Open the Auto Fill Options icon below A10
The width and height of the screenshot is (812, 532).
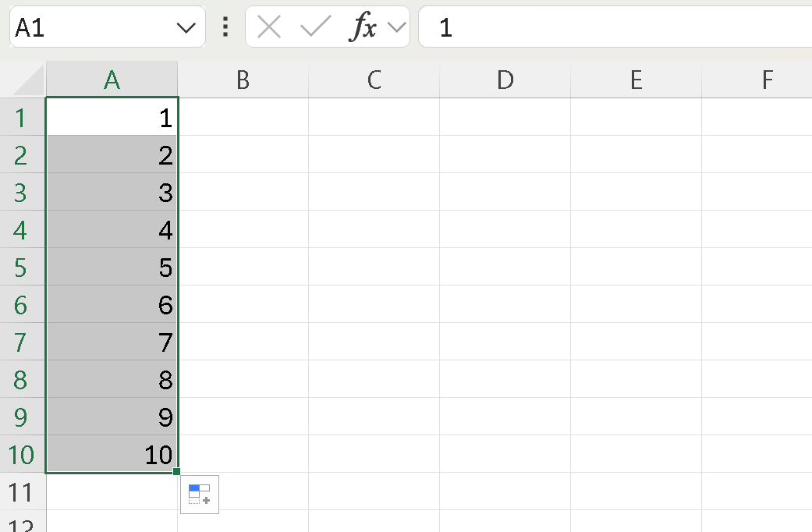tap(199, 495)
